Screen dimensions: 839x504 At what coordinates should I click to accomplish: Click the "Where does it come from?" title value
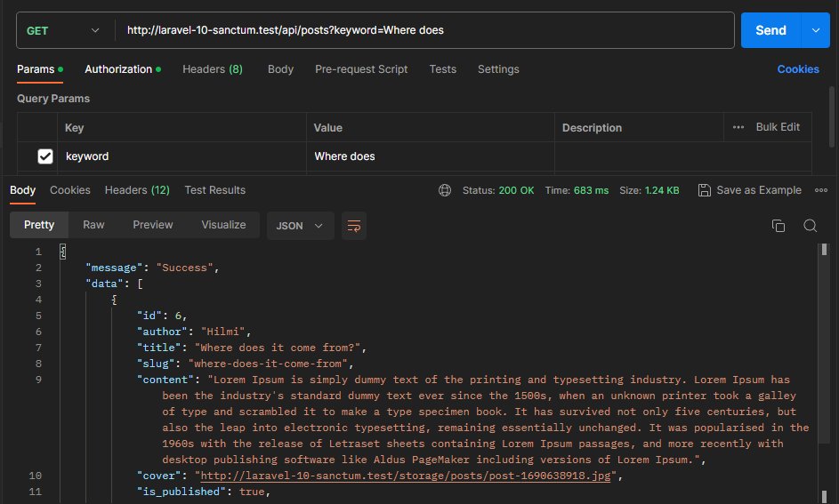278,348
